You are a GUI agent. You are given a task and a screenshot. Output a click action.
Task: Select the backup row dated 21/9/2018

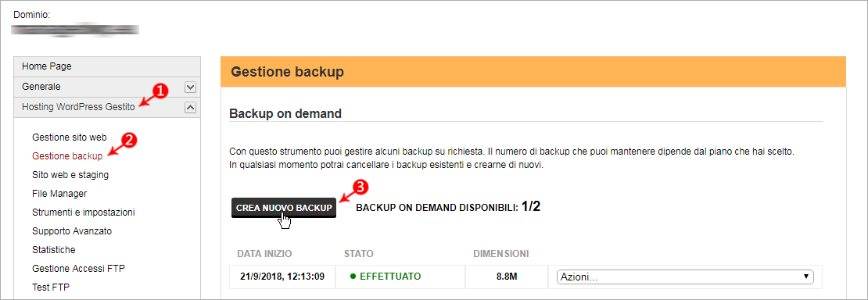[525, 277]
